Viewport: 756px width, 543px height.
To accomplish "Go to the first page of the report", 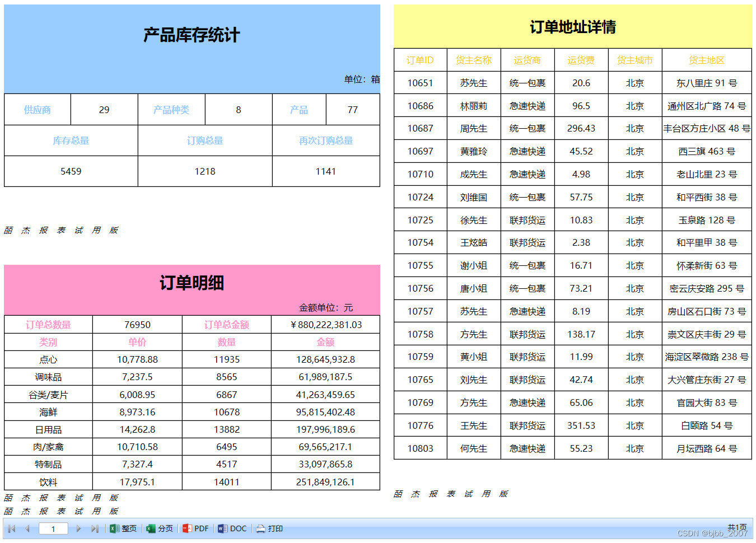I will pos(12,528).
